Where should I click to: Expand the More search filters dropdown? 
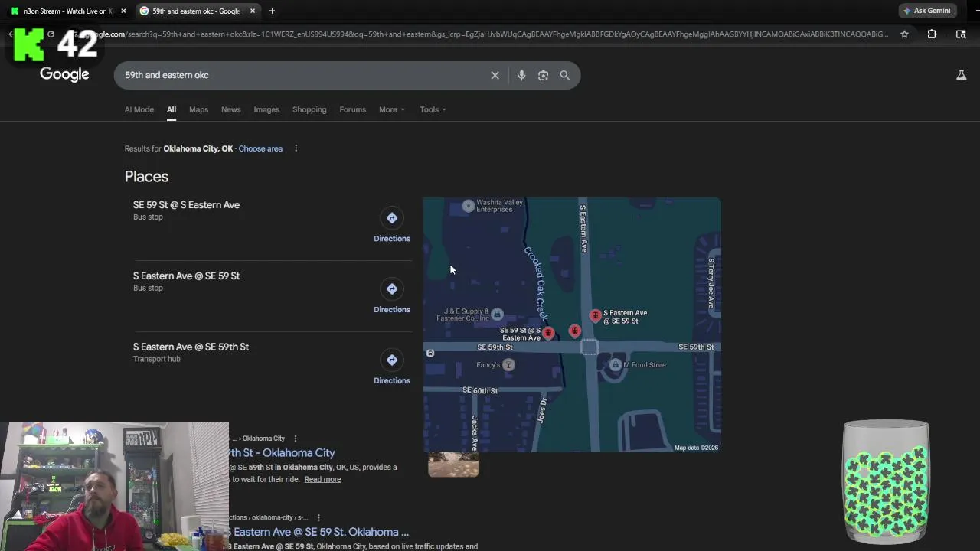pyautogui.click(x=391, y=109)
